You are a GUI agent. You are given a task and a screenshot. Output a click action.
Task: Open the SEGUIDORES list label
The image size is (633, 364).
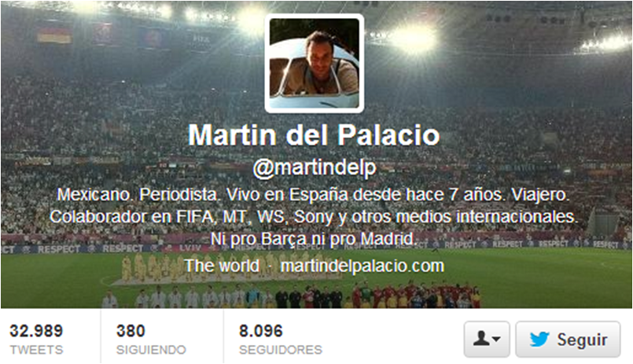coord(281,350)
